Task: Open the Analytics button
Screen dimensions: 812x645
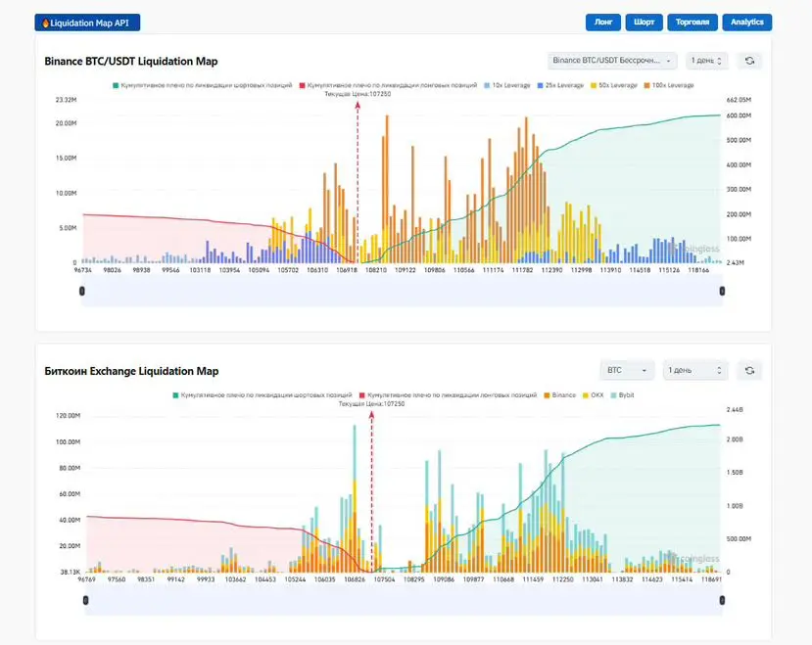Action: [747, 23]
